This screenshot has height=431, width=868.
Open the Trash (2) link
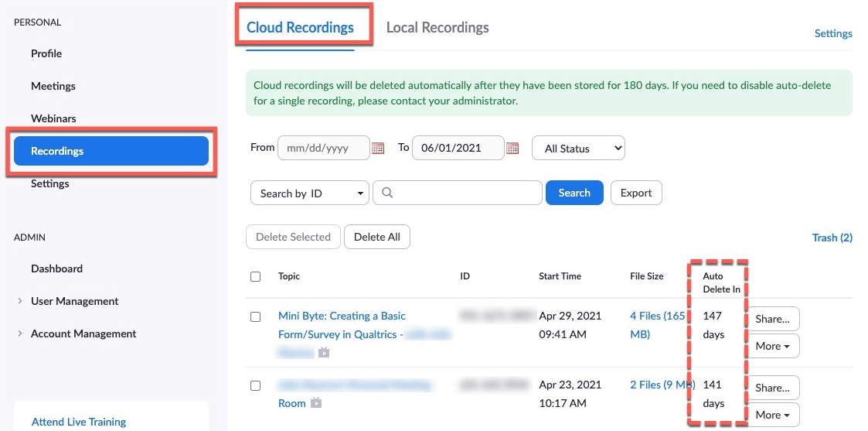832,238
